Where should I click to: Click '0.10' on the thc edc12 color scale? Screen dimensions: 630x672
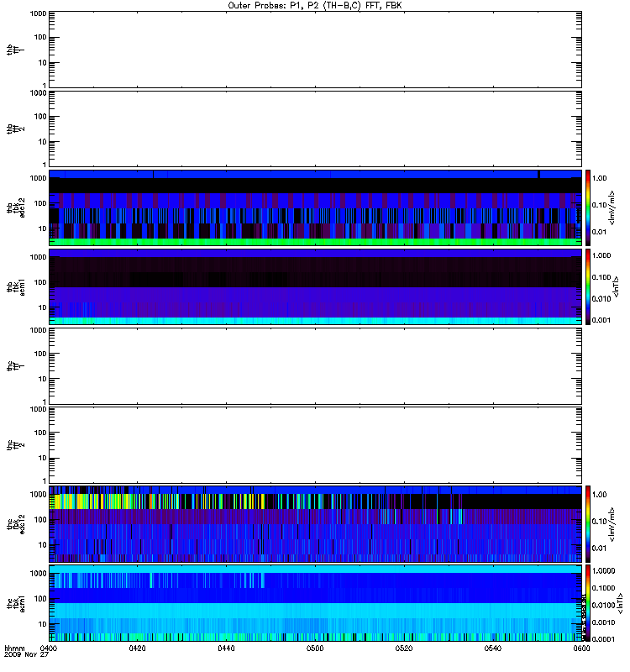point(599,522)
